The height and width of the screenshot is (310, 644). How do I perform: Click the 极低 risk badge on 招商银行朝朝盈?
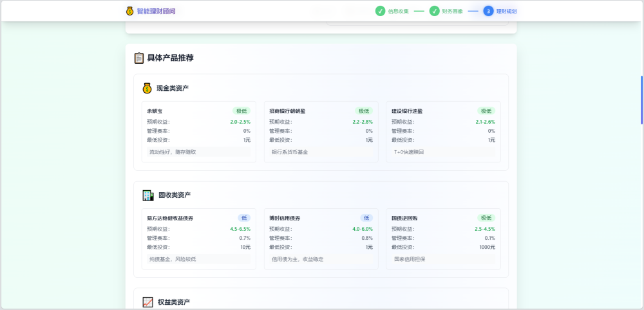coord(364,111)
